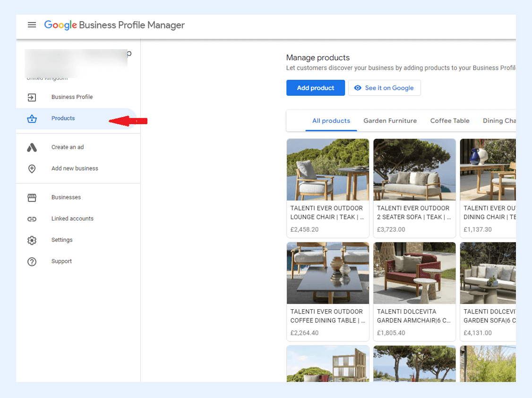
Task: Open the Talenti Dolcevita Garden Armchair product
Action: 414,291
